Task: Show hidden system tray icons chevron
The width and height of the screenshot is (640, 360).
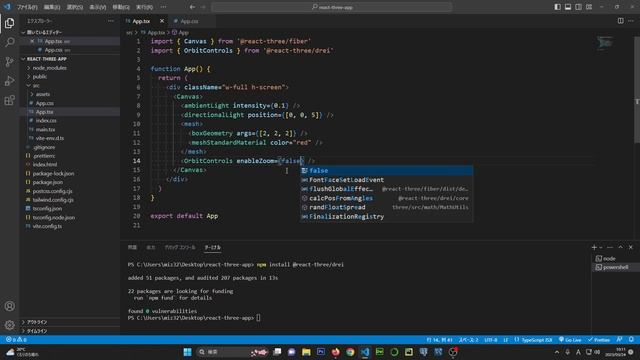Action: click(x=557, y=352)
